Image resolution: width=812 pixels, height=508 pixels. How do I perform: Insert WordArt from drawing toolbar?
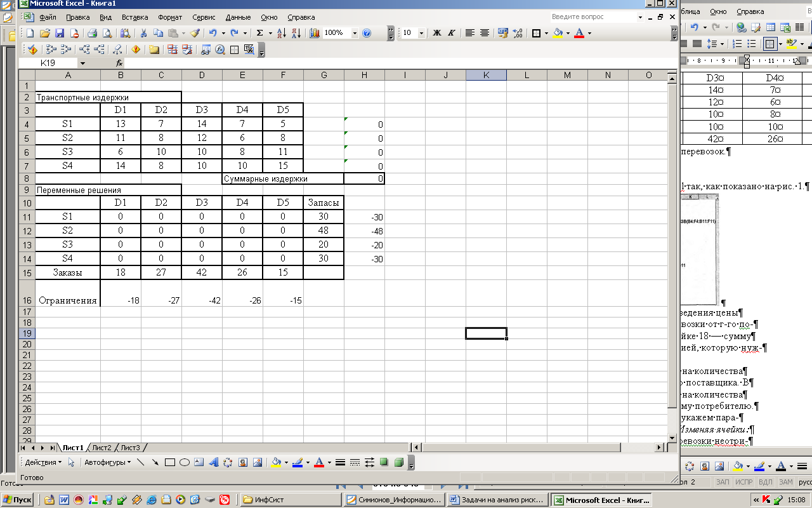click(x=213, y=462)
